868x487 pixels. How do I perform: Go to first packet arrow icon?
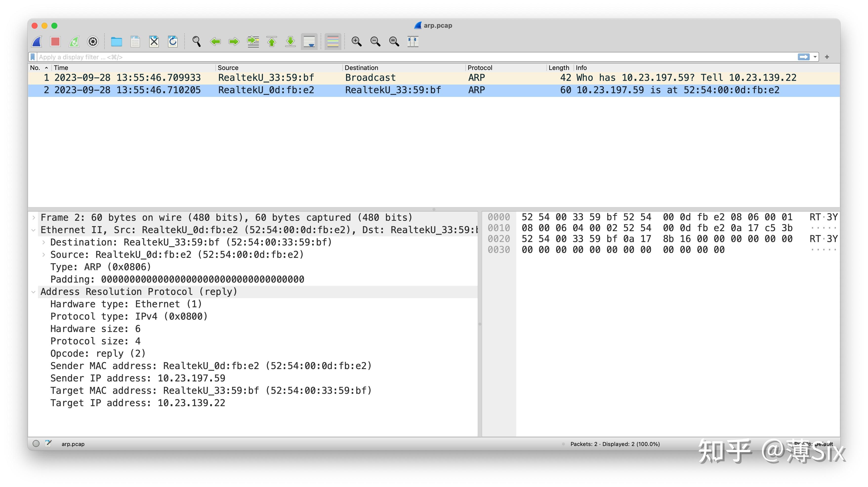271,42
